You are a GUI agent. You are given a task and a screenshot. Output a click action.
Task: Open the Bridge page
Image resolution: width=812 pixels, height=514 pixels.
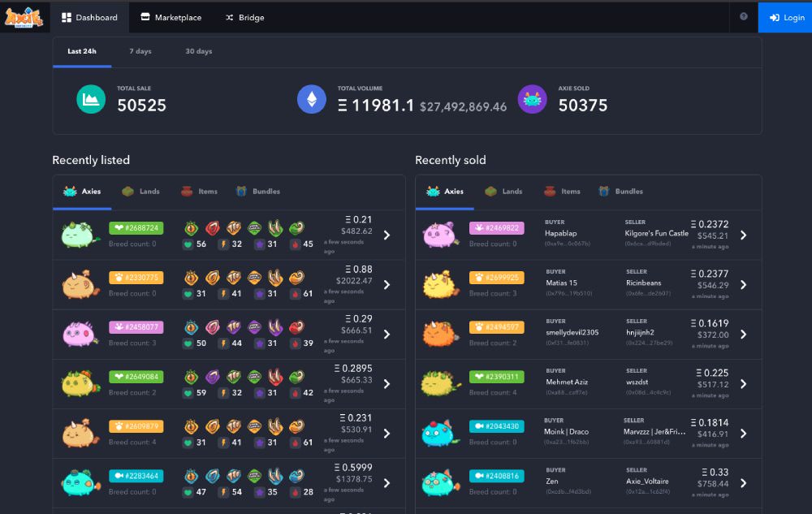(x=245, y=17)
